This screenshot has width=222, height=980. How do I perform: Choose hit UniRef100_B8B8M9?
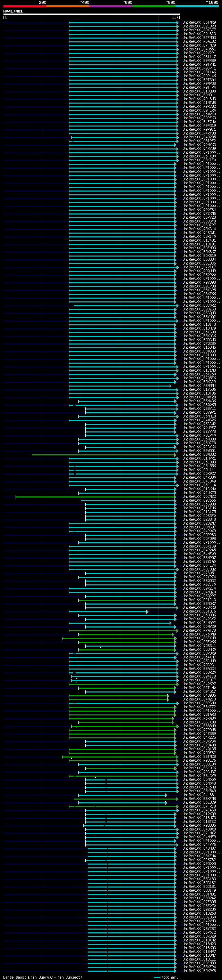pos(199,726)
